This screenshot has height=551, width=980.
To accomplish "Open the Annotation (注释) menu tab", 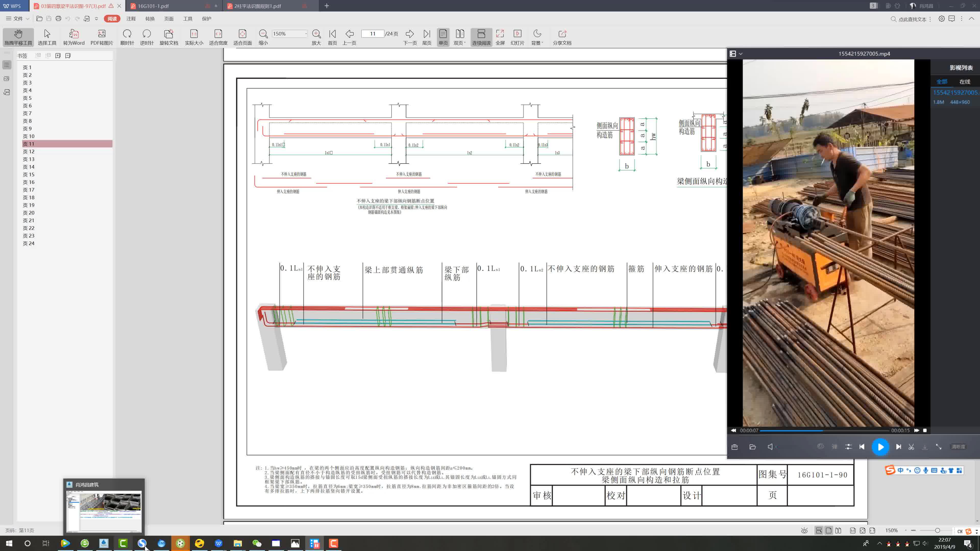I will 131,19.
